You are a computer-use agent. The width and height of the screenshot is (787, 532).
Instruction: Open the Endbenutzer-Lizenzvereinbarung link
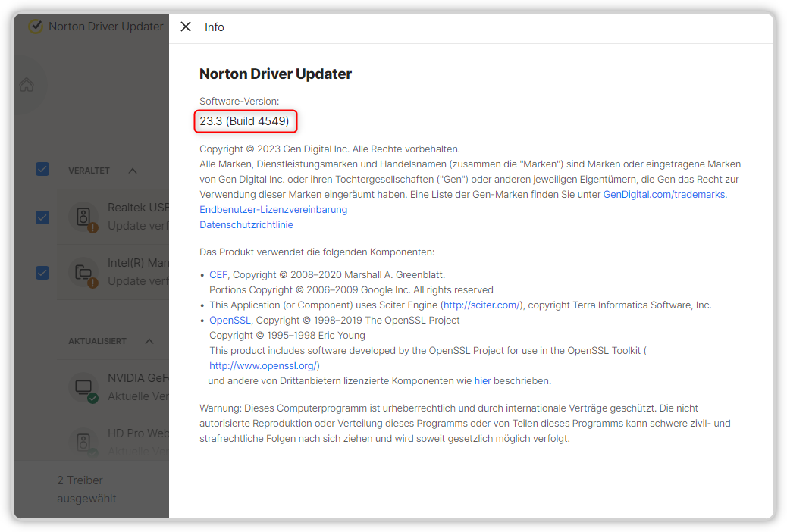point(274,209)
